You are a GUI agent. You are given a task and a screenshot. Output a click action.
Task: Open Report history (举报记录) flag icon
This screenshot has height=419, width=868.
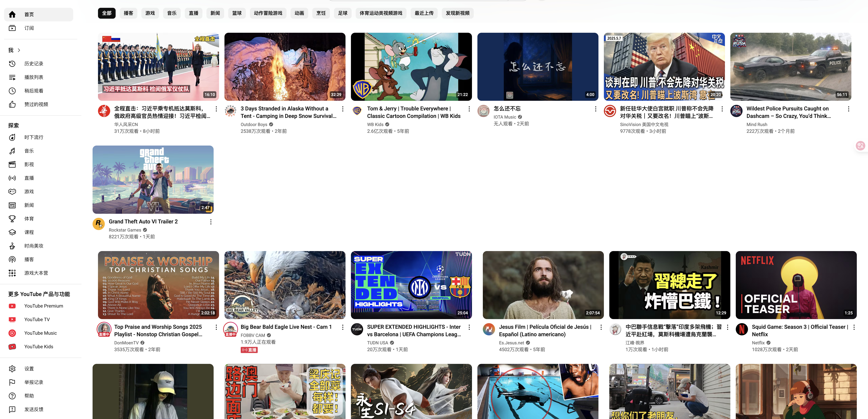pyautogui.click(x=12, y=382)
